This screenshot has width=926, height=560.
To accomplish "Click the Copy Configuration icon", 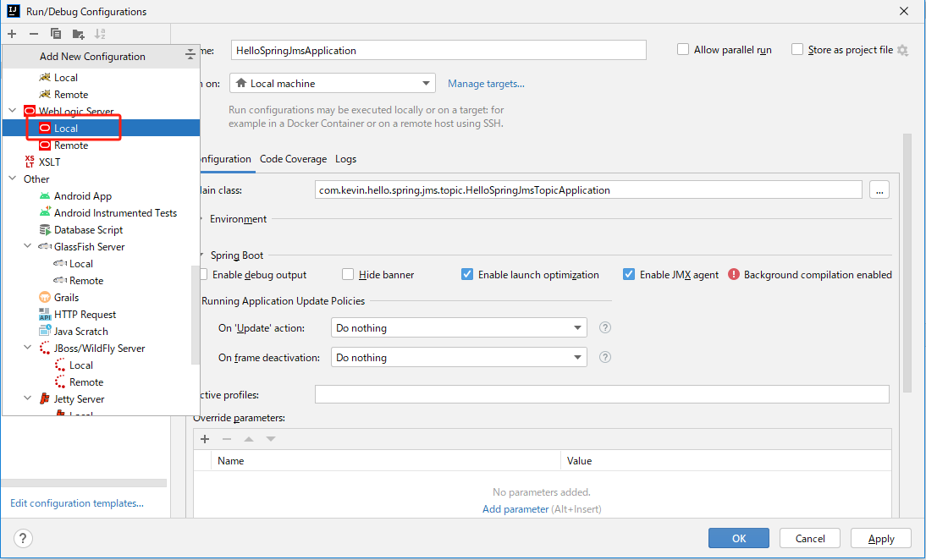I will click(x=56, y=34).
